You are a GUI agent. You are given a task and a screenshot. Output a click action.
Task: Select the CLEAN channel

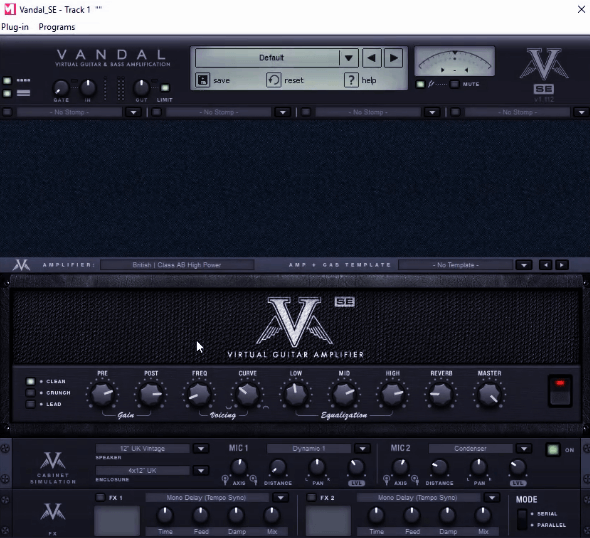click(x=30, y=381)
